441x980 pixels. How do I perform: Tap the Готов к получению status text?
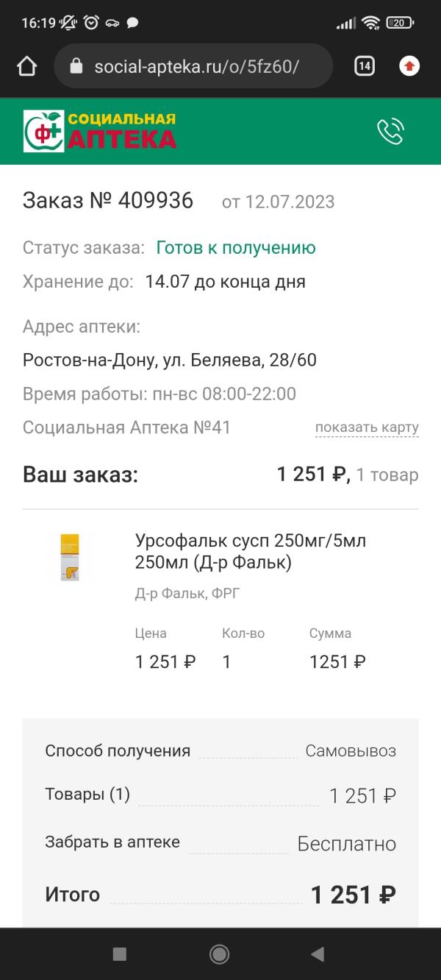click(x=236, y=248)
